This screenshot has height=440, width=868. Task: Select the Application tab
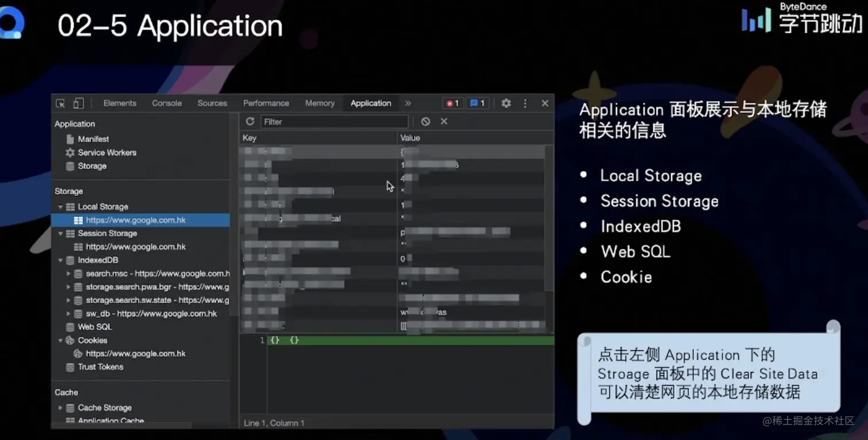[371, 103]
